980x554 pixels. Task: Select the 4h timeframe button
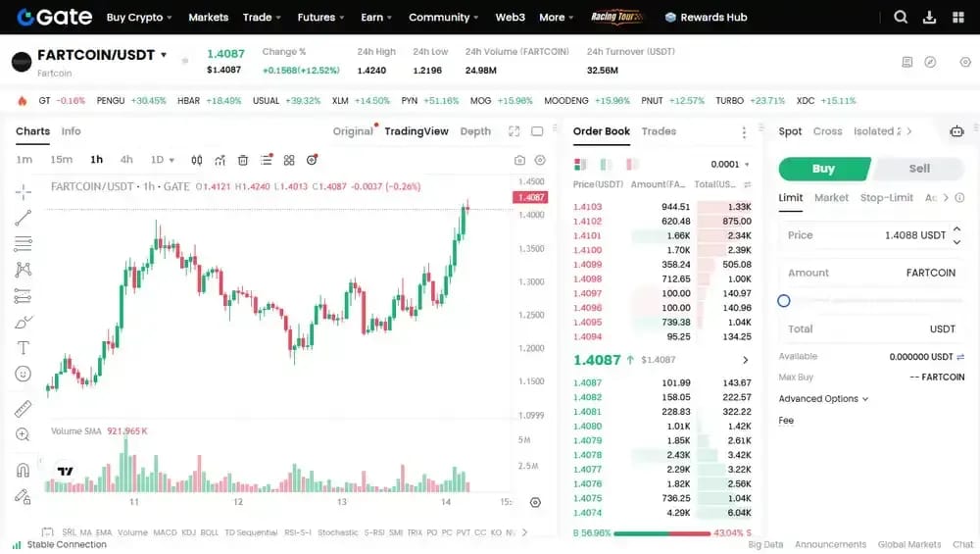[x=126, y=160]
